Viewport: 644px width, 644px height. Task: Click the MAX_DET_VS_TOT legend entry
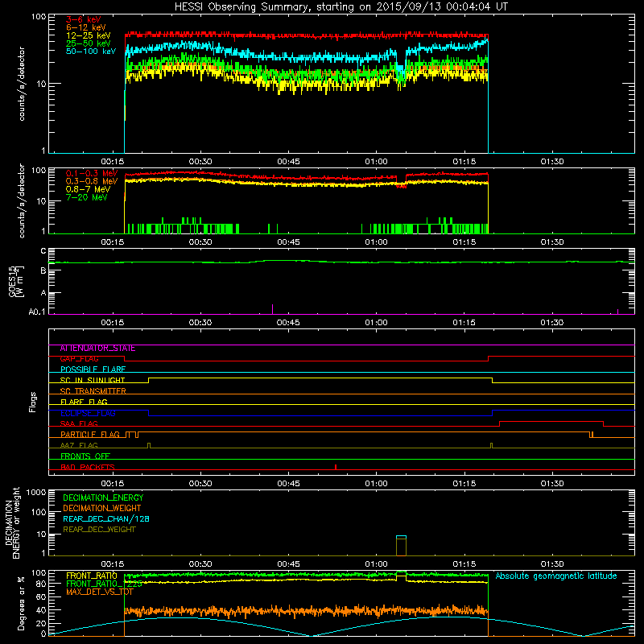pyautogui.click(x=99, y=592)
